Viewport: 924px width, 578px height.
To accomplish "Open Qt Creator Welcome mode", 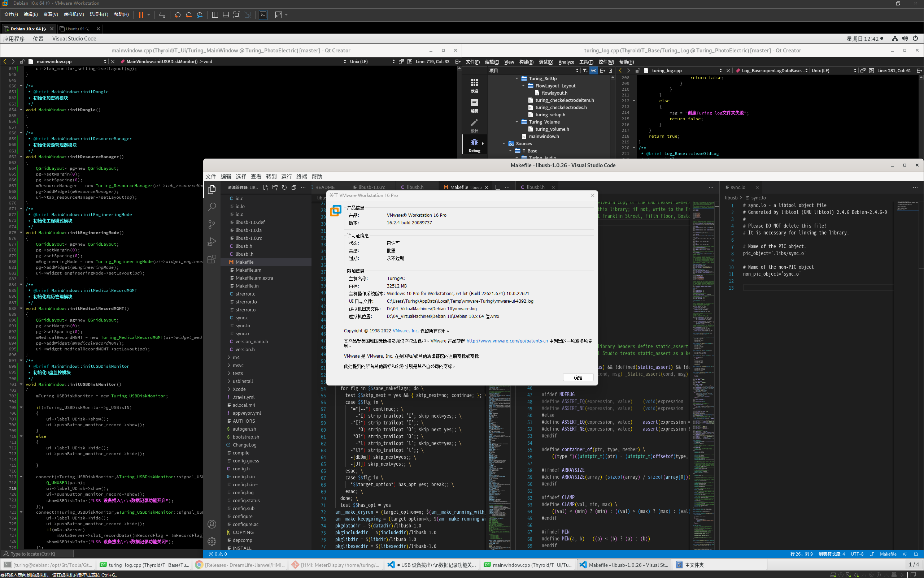I will (x=474, y=86).
